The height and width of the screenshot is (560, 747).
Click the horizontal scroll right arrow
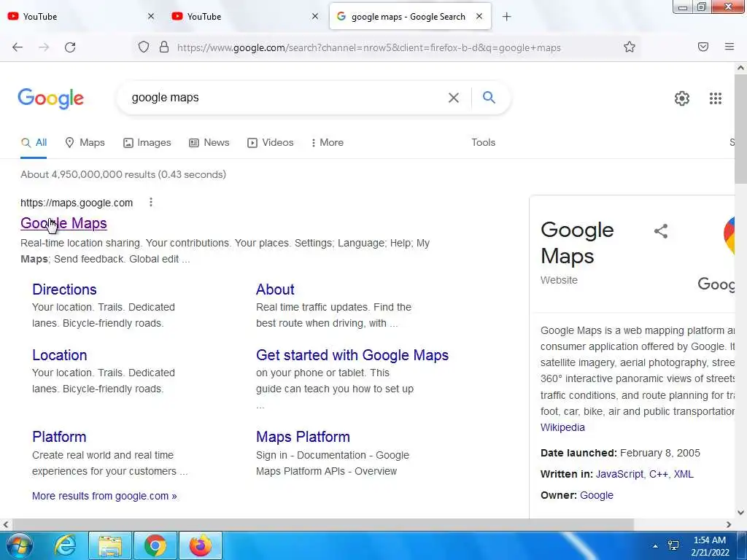(x=729, y=524)
